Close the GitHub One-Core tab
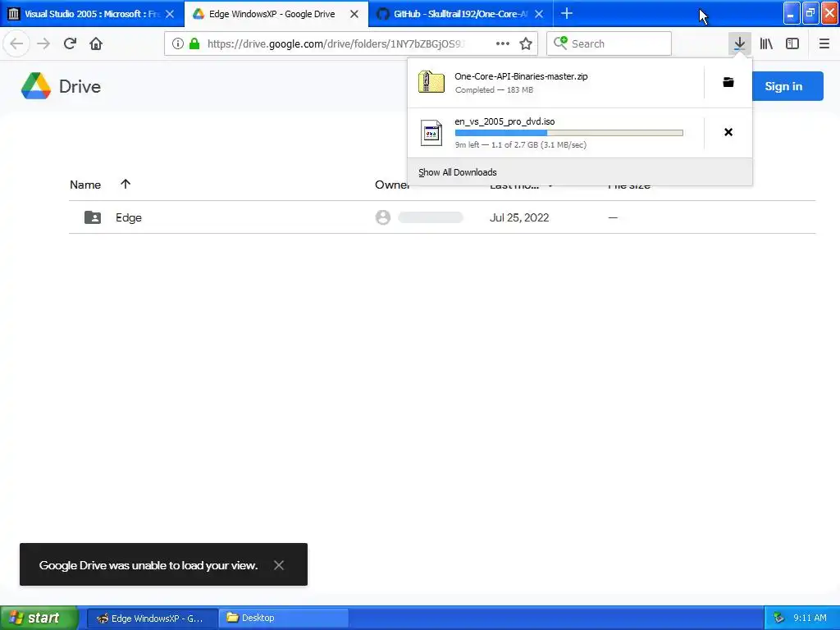The width and height of the screenshot is (840, 630). pos(539,14)
